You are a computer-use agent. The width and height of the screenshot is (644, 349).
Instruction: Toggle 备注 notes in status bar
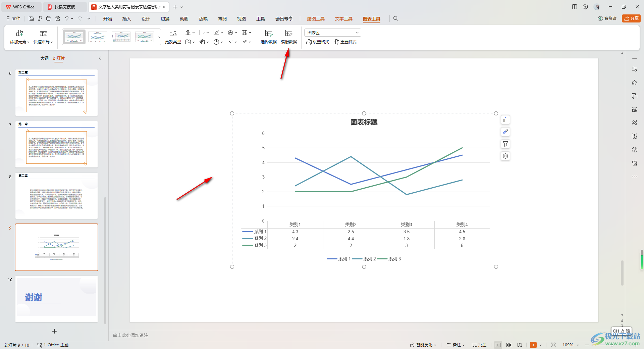tap(455, 345)
